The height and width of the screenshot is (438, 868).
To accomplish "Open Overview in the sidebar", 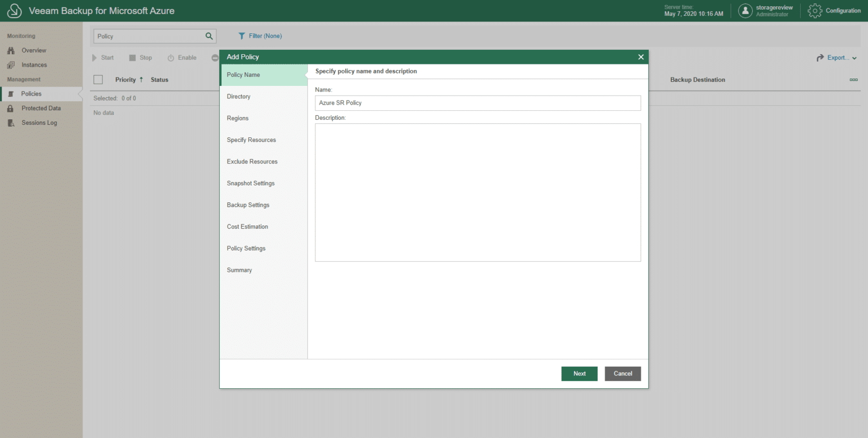I will coord(34,51).
